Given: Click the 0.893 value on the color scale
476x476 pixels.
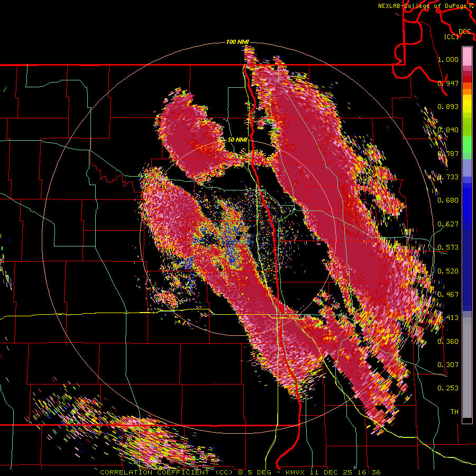Looking at the screenshot, I should (x=448, y=106).
